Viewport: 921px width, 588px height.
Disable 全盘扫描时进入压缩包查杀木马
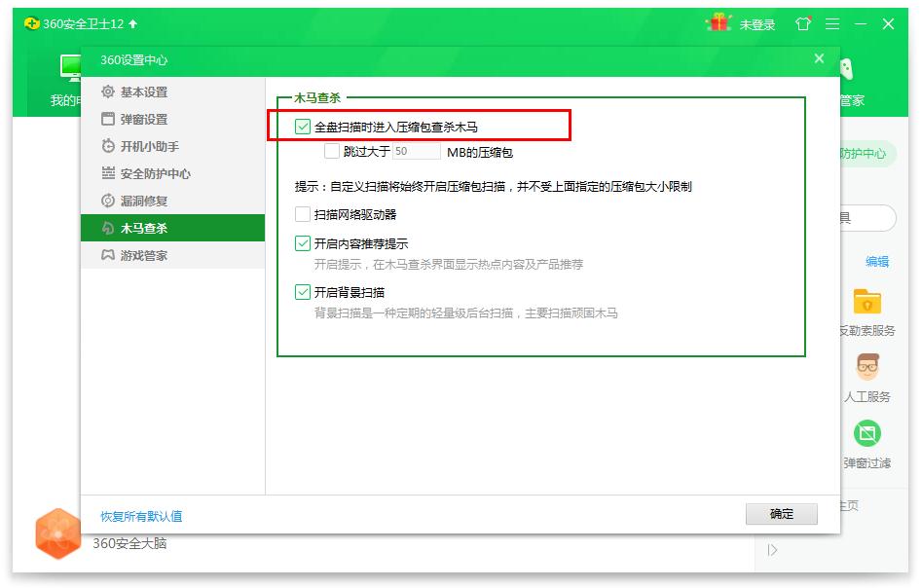click(x=304, y=126)
